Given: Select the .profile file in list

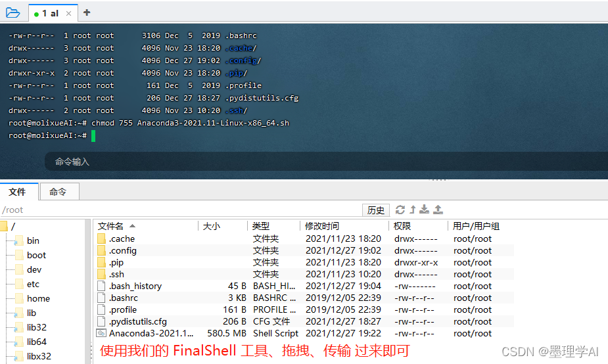Looking at the screenshot, I should click(304, 309).
